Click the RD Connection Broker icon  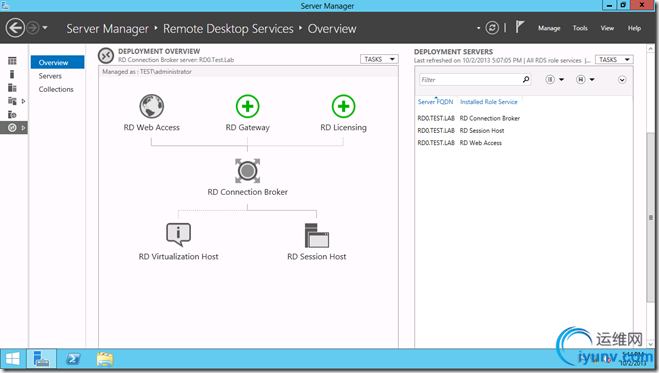[x=248, y=171]
